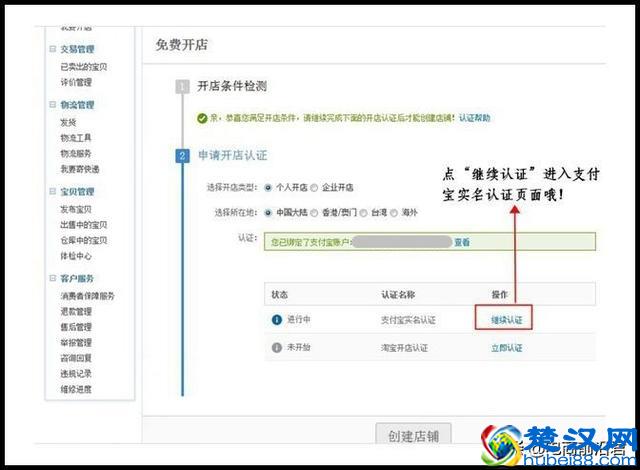Image resolution: width=640 pixels, height=470 pixels.
Task: Open 消费者保障服务 sidebar link
Action: [88, 296]
